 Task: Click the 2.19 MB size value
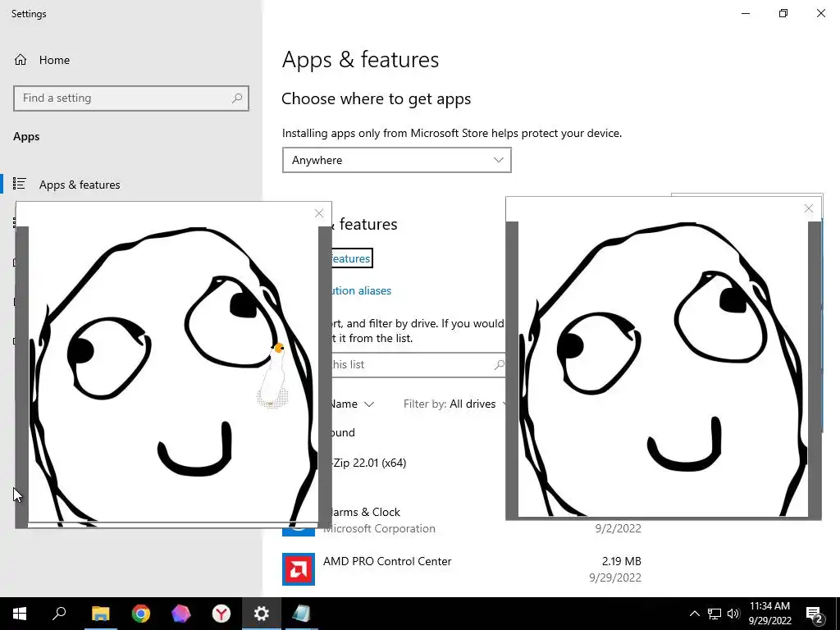tap(622, 561)
